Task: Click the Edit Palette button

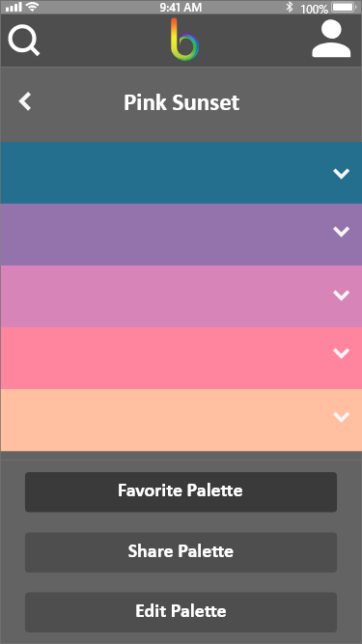Action: click(x=181, y=612)
